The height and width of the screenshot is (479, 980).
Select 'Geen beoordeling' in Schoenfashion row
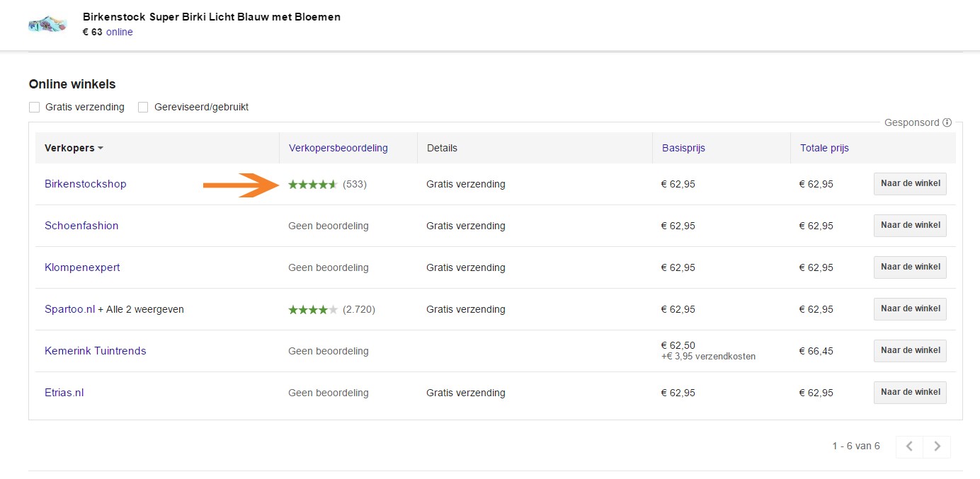[329, 226]
